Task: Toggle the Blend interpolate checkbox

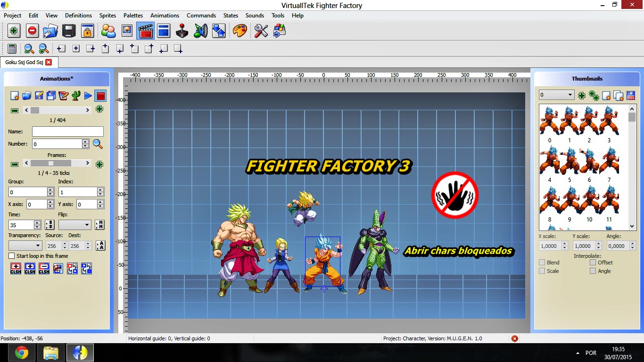Action: point(542,263)
